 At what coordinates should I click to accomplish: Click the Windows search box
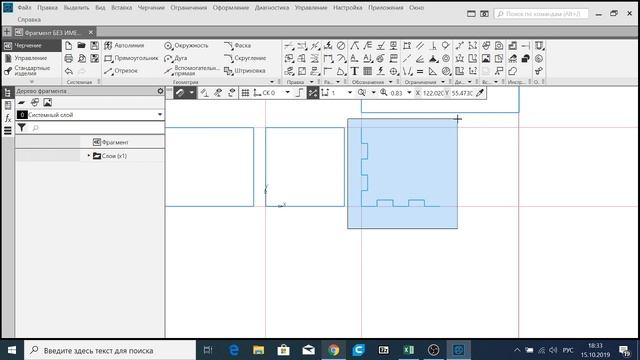click(x=110, y=350)
